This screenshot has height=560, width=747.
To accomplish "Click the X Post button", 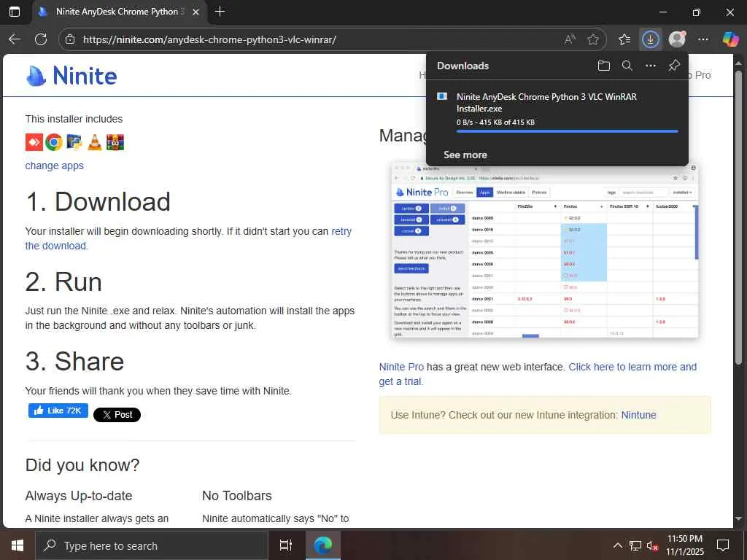I will click(x=117, y=415).
